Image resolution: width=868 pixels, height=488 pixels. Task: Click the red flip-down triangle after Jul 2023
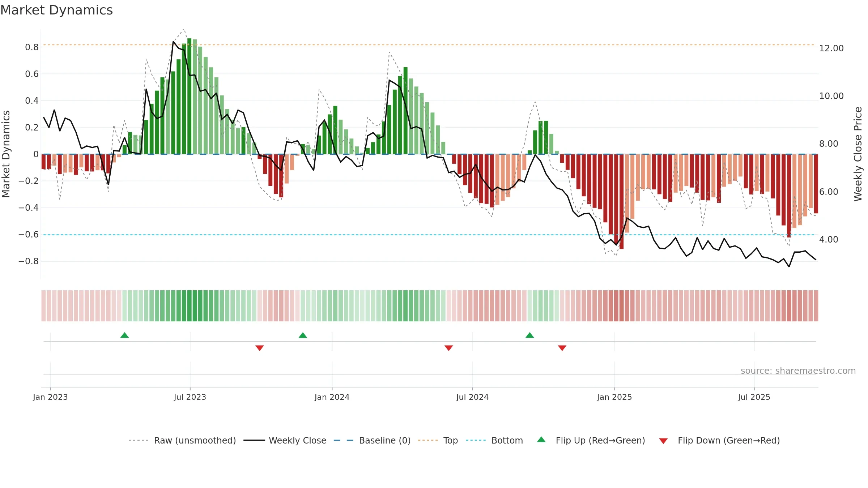(259, 348)
